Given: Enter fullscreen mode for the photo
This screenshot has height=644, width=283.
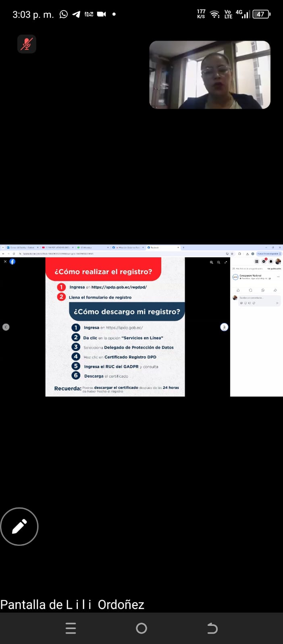Looking at the screenshot, I should tap(226, 262).
